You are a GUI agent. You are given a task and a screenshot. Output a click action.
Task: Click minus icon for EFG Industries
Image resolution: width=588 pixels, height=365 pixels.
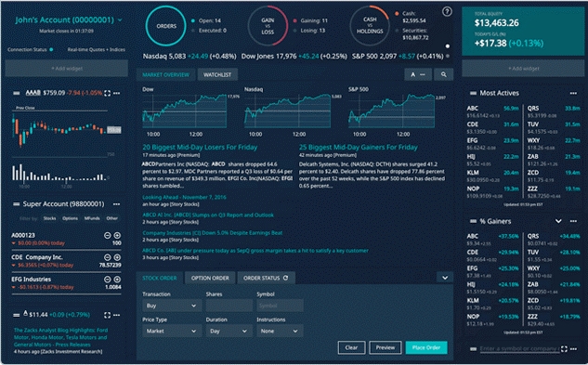pyautogui.click(x=107, y=280)
